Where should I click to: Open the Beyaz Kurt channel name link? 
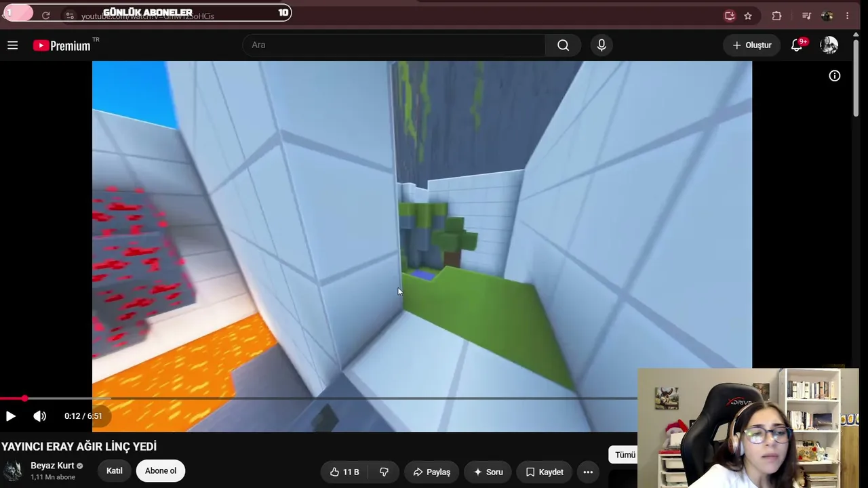pos(52,466)
